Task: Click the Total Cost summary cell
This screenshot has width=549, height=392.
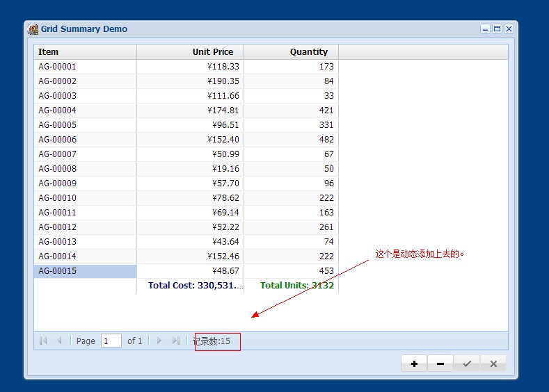Action: click(190, 286)
